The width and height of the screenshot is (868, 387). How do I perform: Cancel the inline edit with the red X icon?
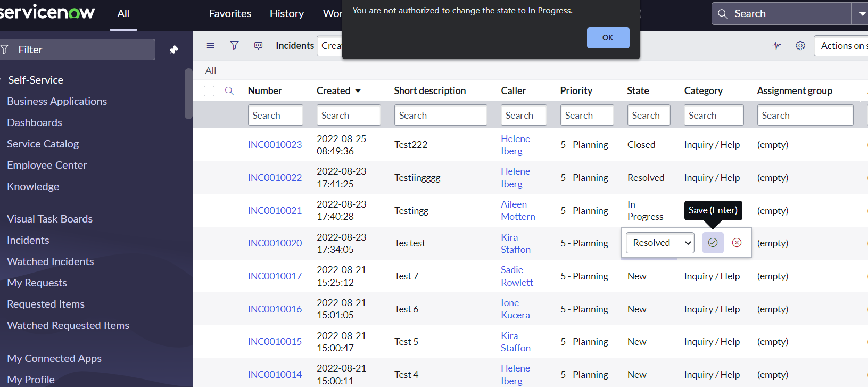coord(737,243)
